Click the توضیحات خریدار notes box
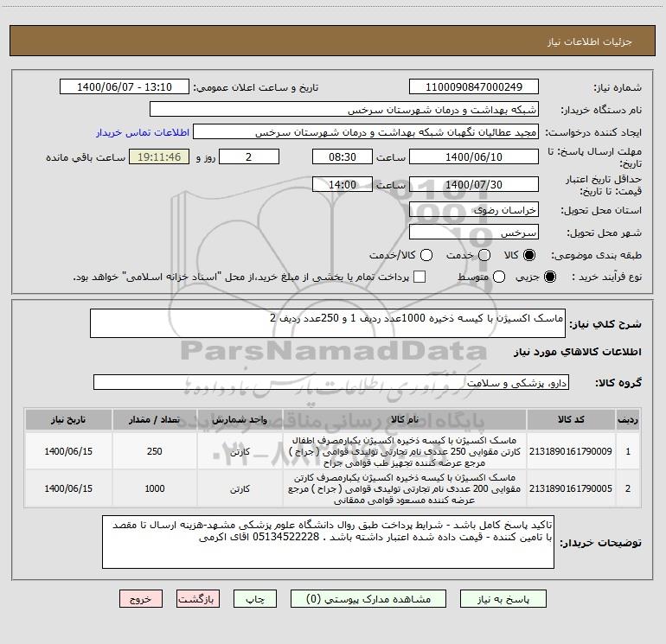Viewport: 666px width, 644px height. click(328, 542)
